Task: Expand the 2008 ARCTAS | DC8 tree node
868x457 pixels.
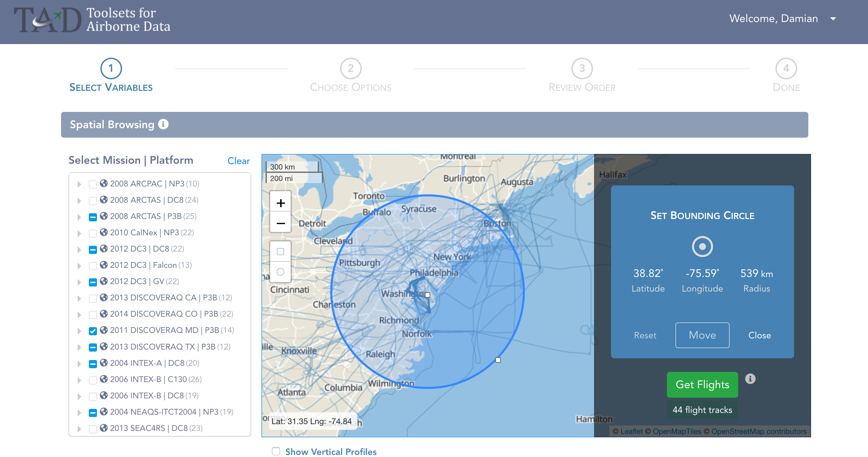Action: pyautogui.click(x=79, y=201)
